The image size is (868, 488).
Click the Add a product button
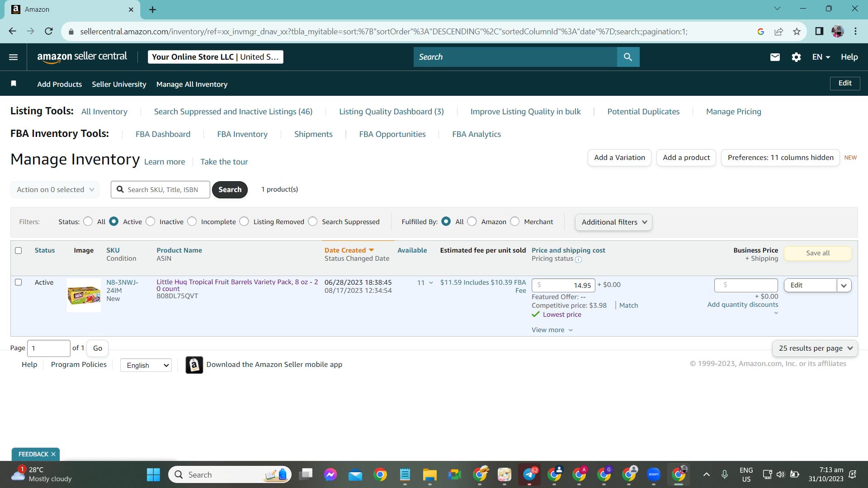pyautogui.click(x=686, y=158)
